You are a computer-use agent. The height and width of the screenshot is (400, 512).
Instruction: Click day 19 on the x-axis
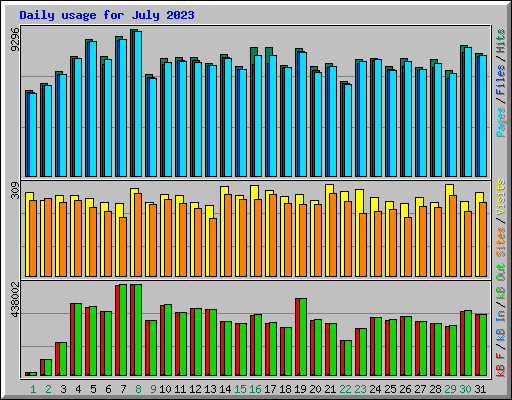tap(300, 389)
